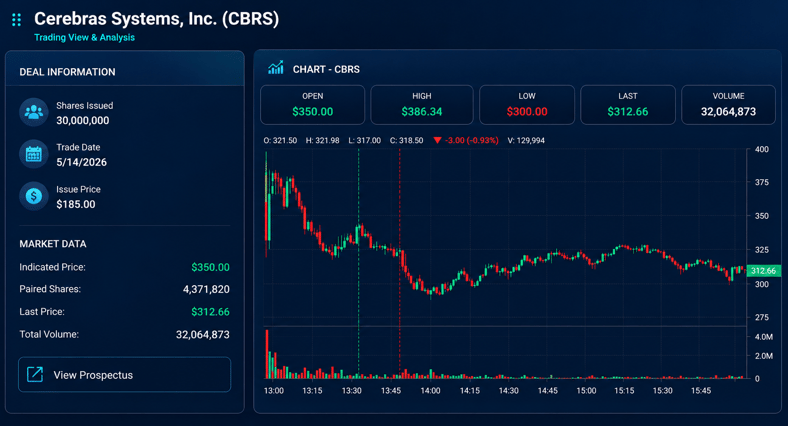Select the LAST $312.66 stat card
Viewport: 788px width, 426px height.
coord(628,104)
